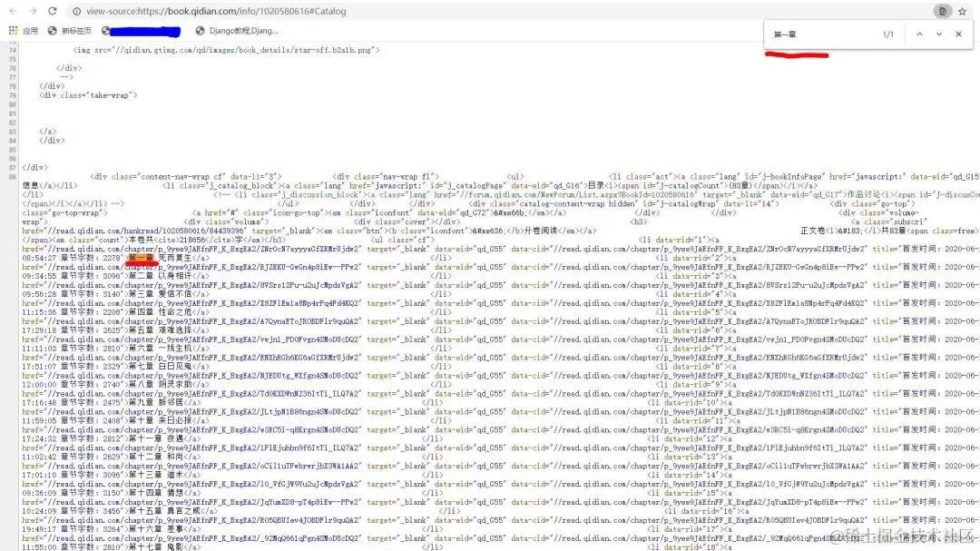This screenshot has width=980, height=551.
Task: Go back to the previous page
Action: 13,11
